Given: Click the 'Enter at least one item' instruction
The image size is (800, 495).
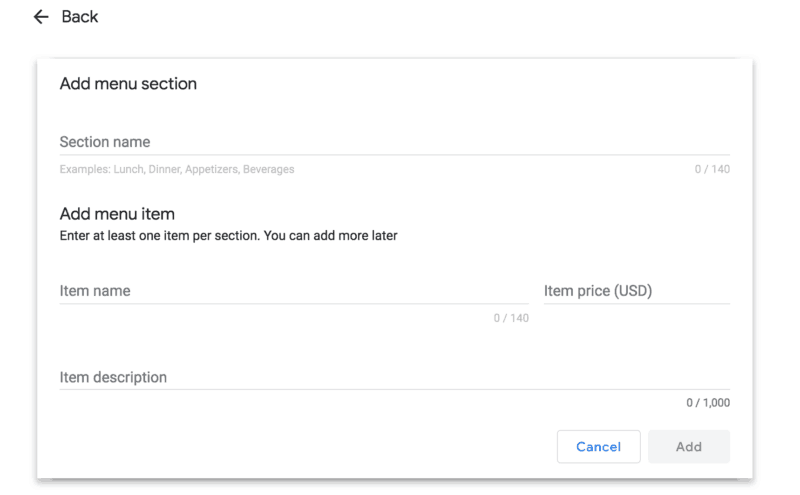Looking at the screenshot, I should [x=228, y=236].
